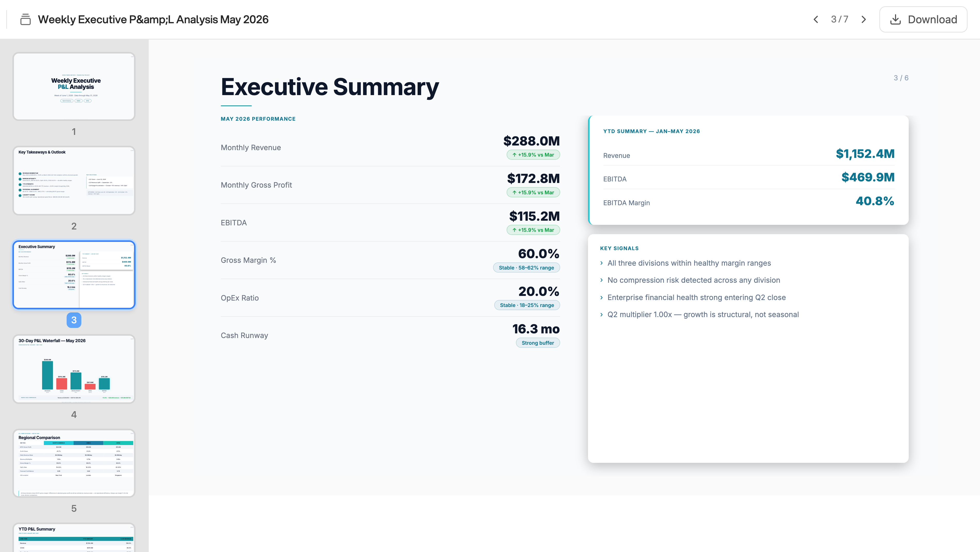Click the $172.8M gross profit value

[x=533, y=178]
